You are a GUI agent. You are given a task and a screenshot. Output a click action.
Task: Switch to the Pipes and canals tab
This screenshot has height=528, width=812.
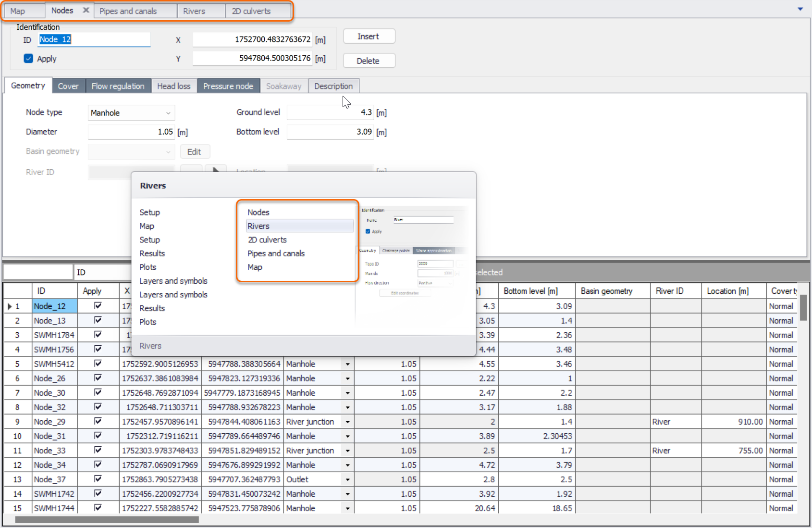coord(128,11)
